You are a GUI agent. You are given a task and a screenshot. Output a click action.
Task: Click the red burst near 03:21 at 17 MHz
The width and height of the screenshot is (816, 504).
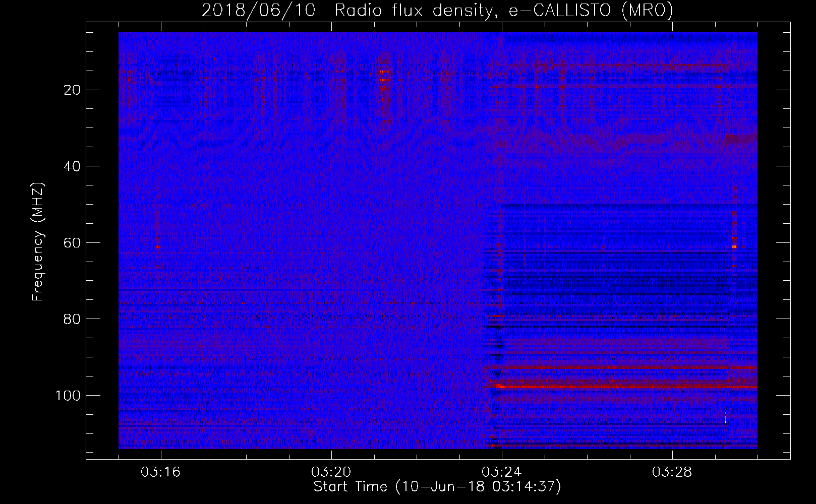click(385, 80)
